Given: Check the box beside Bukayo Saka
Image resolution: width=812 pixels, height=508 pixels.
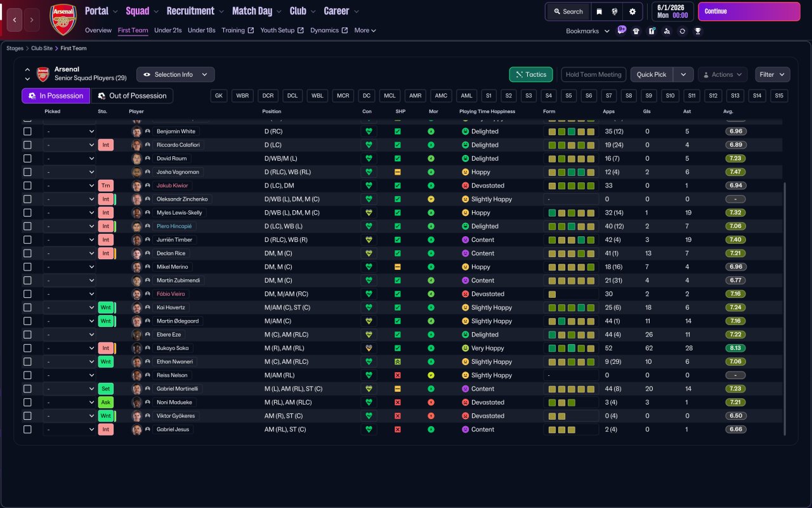Looking at the screenshot, I should [27, 348].
